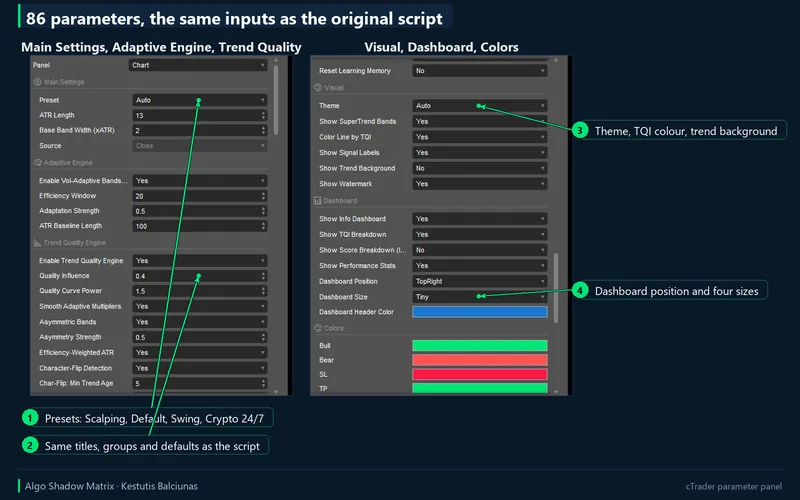Click right panel scroll-up arrow
The height and width of the screenshot is (500, 800).
pos(556,60)
